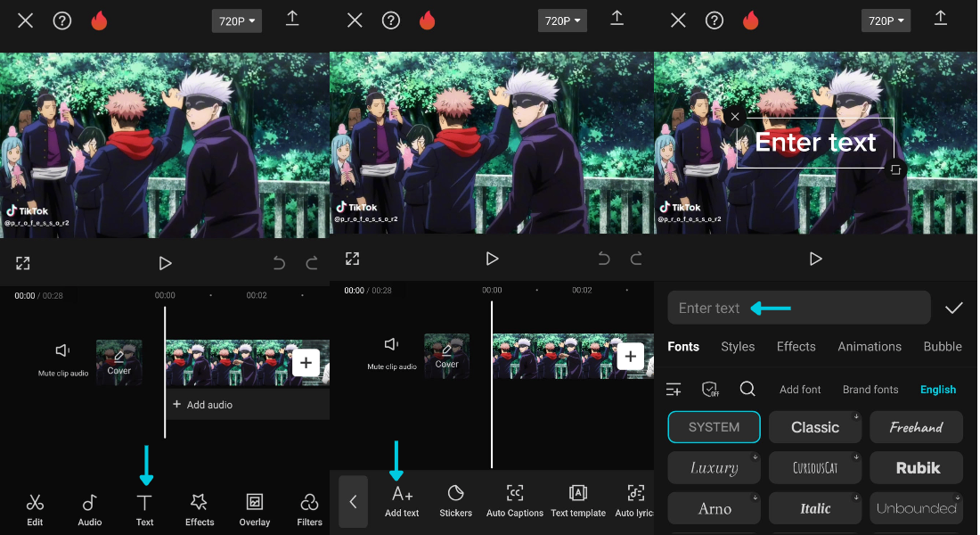Switch to the Effects tab in text editor
980x535 pixels.
(x=796, y=347)
